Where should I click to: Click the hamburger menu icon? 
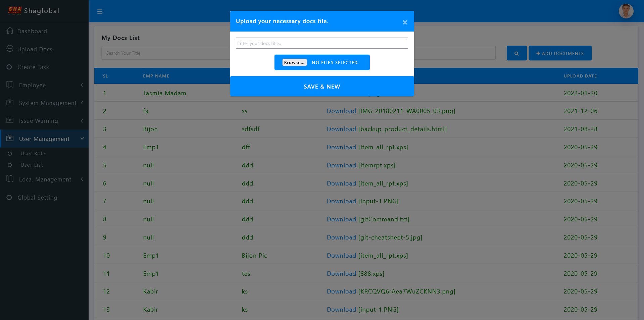pos(100,12)
